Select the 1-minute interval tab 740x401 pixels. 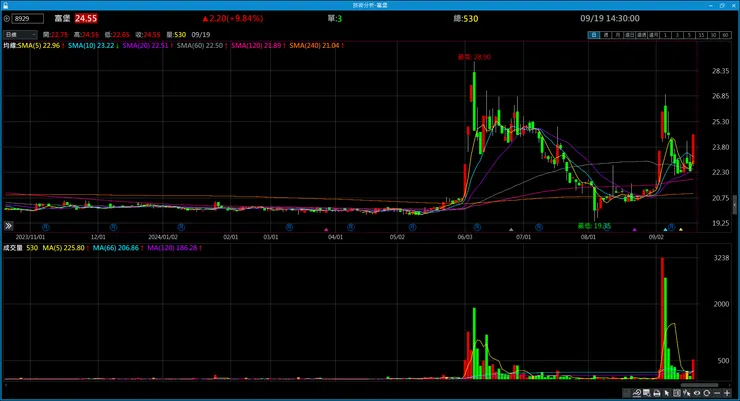click(x=665, y=35)
